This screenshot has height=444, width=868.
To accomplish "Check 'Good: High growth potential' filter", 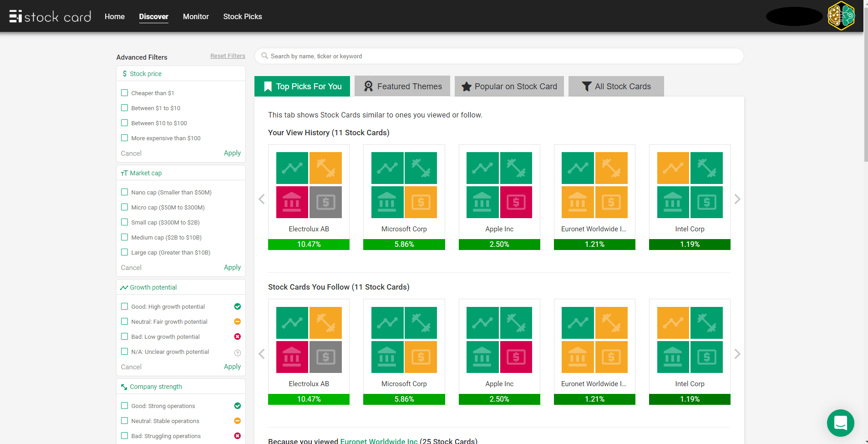I will click(x=124, y=306).
